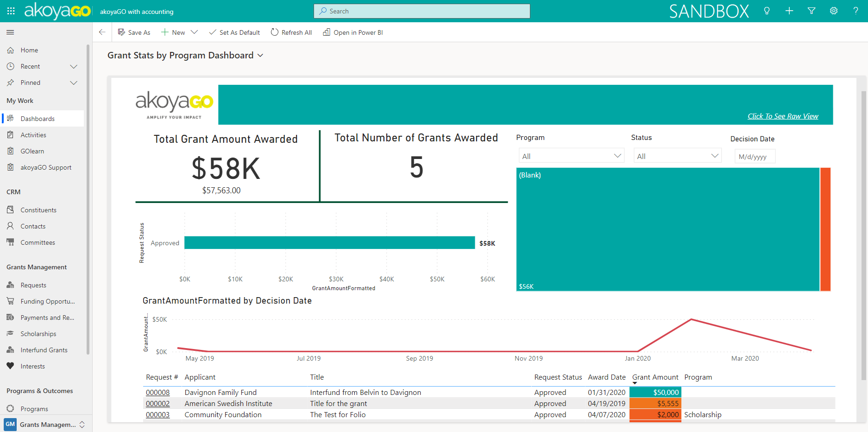
Task: Open the settings gear icon
Action: point(834,11)
